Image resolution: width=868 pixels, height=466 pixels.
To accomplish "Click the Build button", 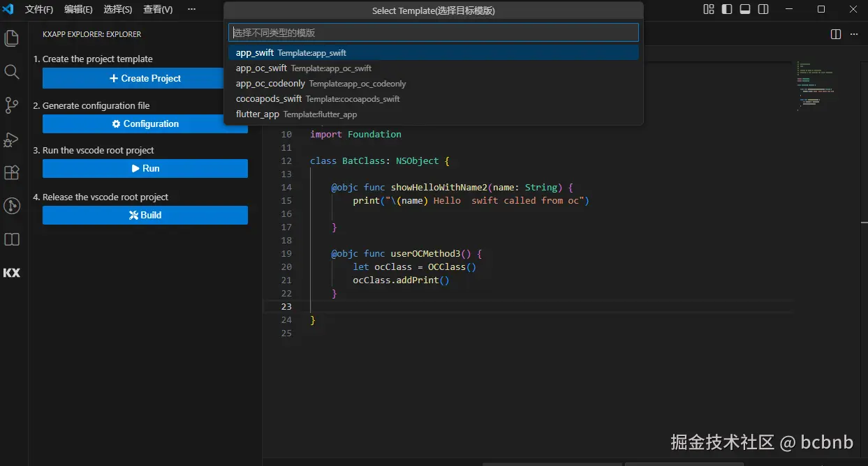I will pyautogui.click(x=145, y=215).
